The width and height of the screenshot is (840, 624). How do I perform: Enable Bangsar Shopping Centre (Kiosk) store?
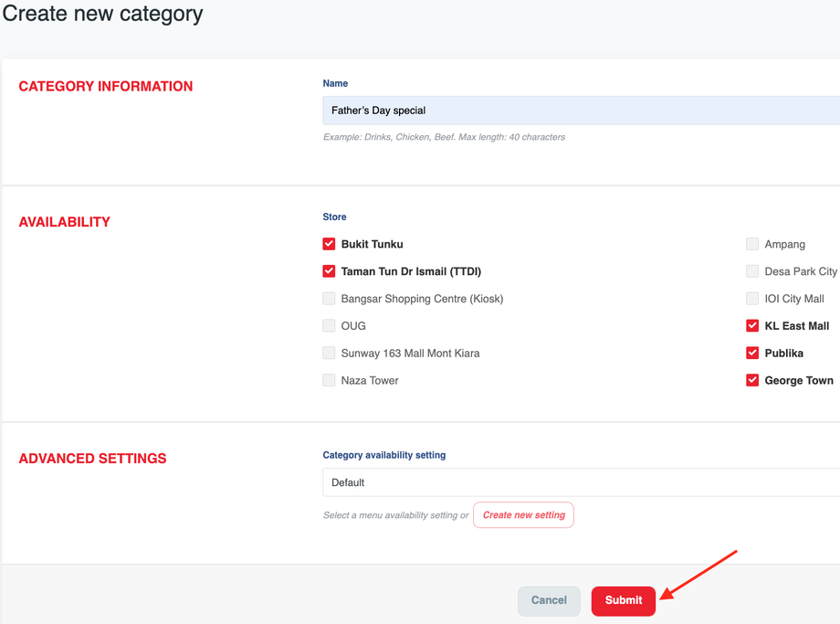point(329,299)
